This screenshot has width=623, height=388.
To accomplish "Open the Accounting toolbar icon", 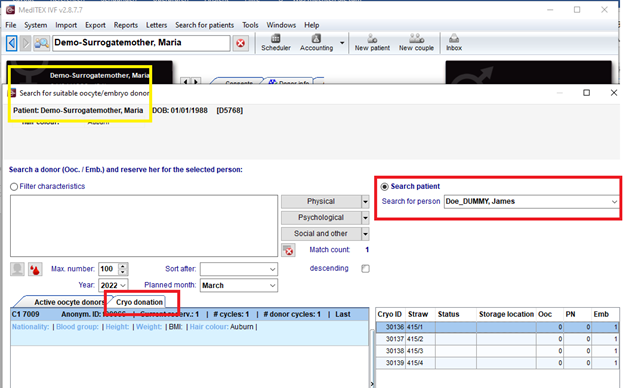I will pos(316,42).
